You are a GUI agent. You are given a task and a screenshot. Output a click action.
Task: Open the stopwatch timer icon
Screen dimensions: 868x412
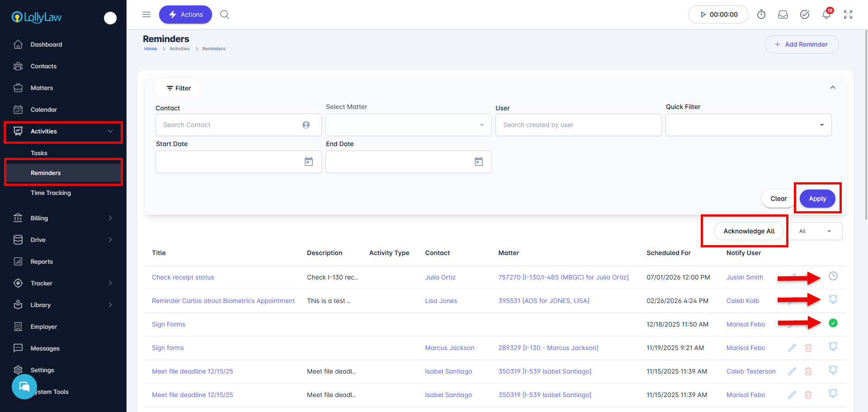click(761, 14)
